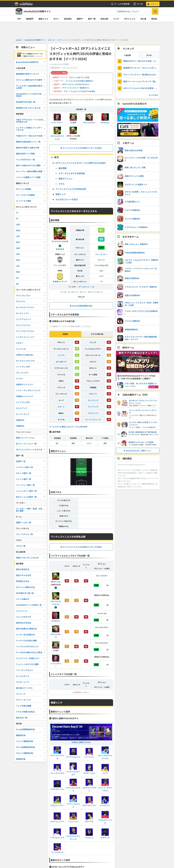Open the 最強週間FP選手ランキング sidebar item

30,74
